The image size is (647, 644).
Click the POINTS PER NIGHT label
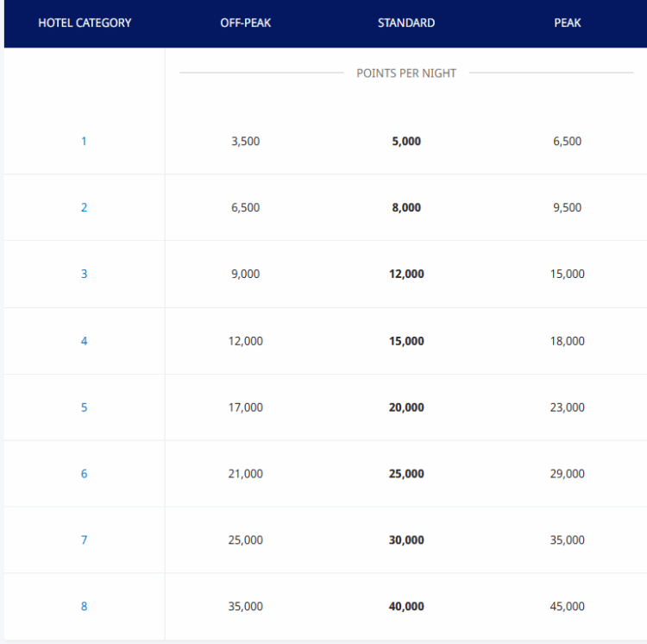click(406, 73)
